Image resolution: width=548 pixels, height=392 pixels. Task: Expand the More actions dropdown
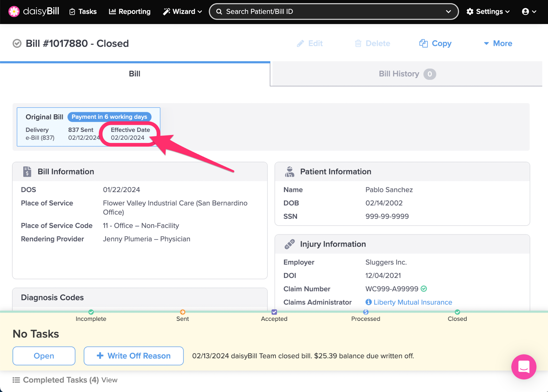point(498,43)
